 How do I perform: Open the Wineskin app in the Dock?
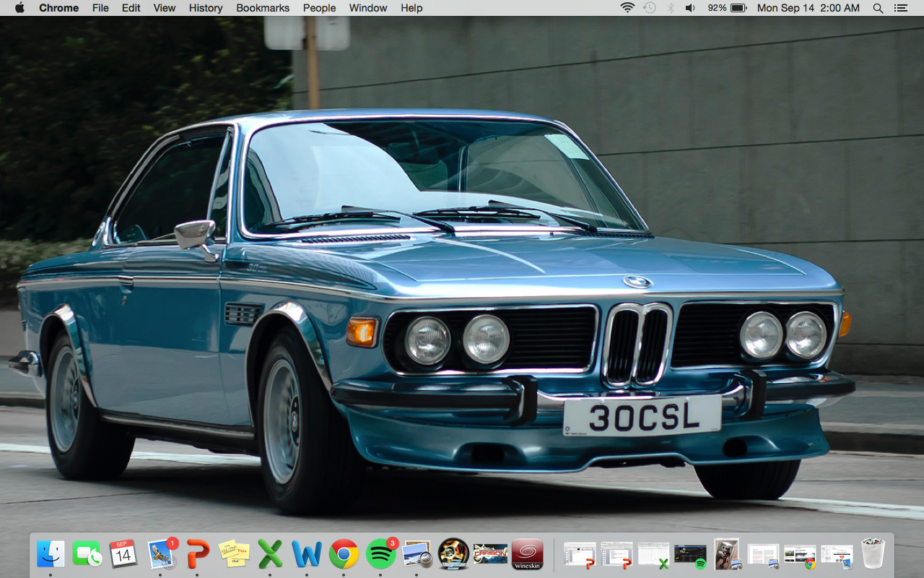(527, 554)
